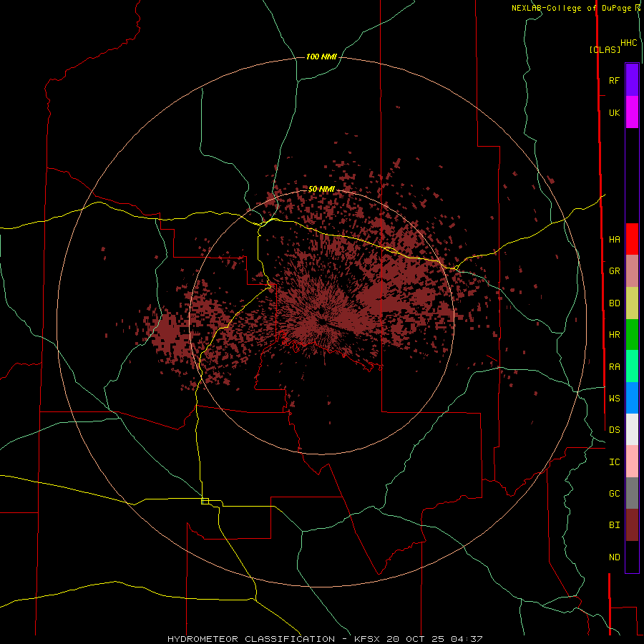
Task: Select the red HA legend color block
Action: 632,239
